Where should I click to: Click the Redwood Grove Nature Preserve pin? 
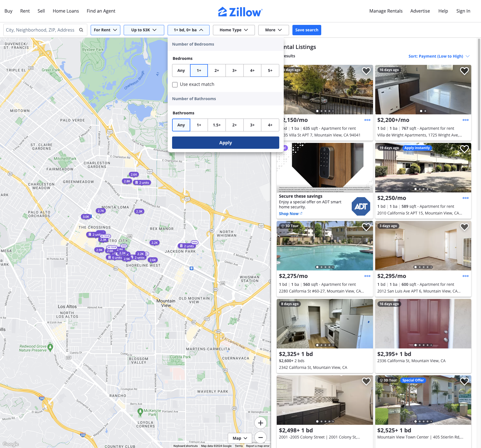click(50, 347)
